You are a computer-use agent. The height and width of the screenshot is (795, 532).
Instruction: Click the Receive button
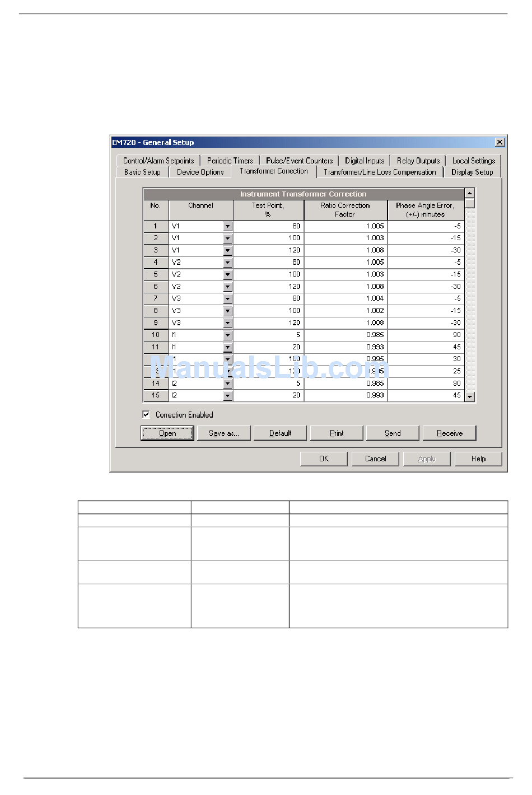[450, 433]
